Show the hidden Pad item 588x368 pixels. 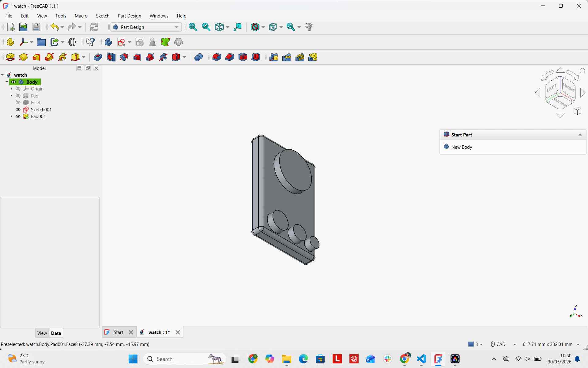(x=18, y=96)
